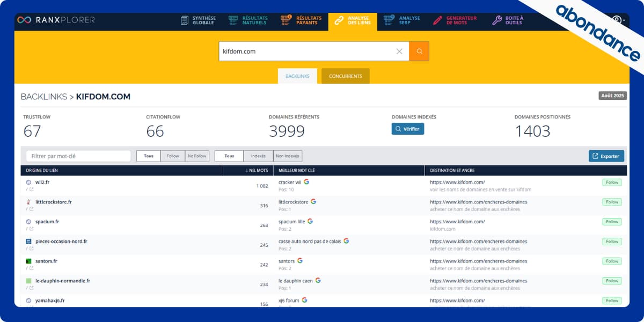Select the Tous filter beside Follow
The image size is (644, 322).
coord(148,156)
